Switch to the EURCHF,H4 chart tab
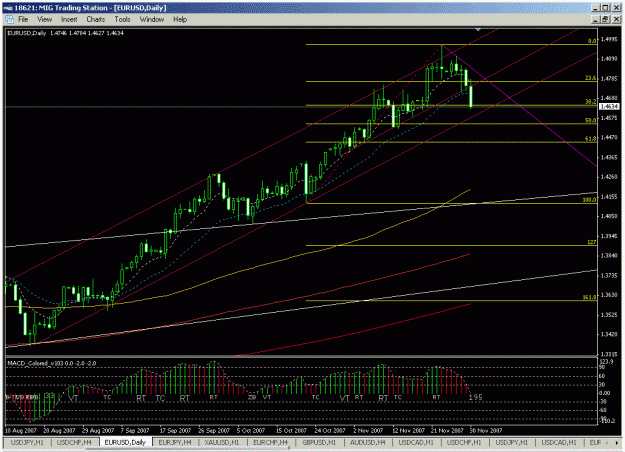This screenshot has width=625, height=452. click(270, 442)
